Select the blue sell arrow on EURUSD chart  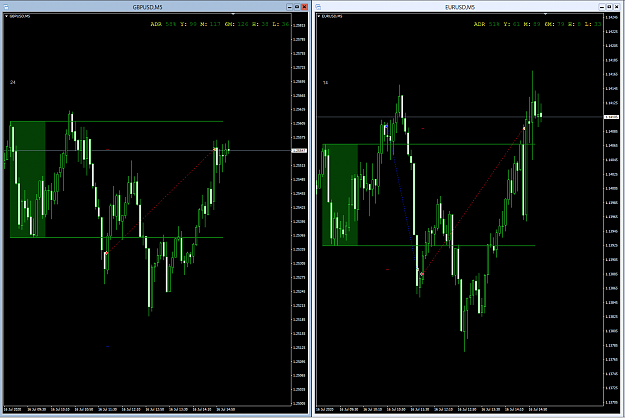pos(386,126)
